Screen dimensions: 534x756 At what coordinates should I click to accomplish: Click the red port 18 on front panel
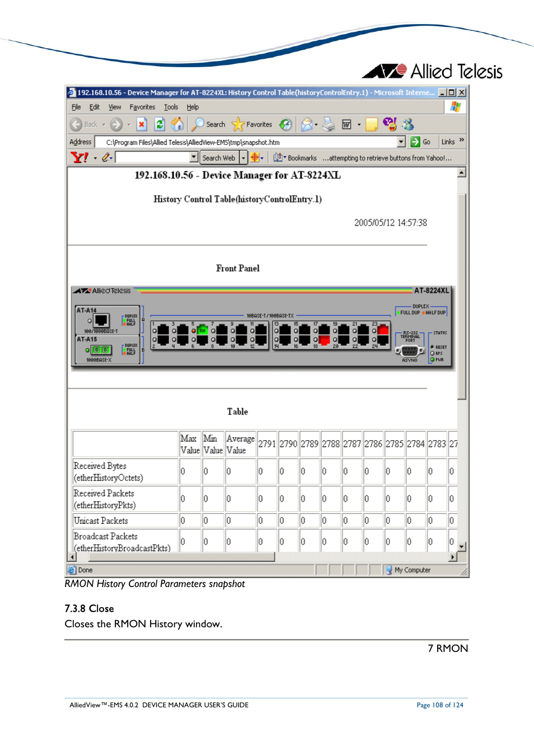[x=324, y=339]
